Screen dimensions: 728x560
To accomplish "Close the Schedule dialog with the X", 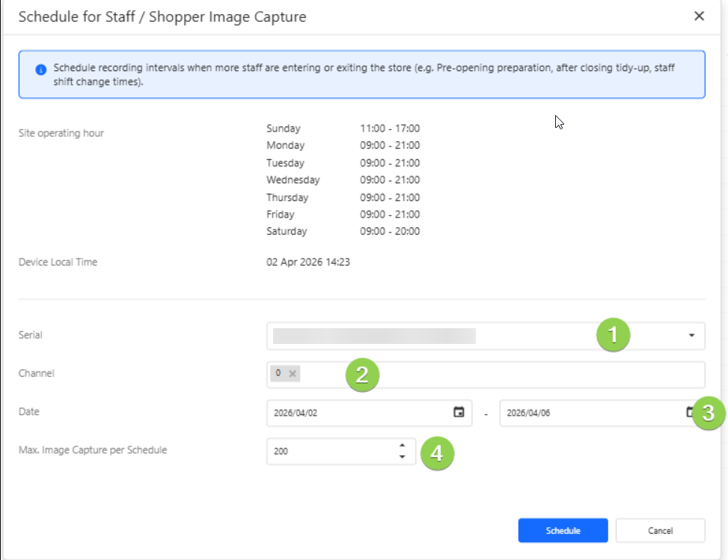I will 699,16.
